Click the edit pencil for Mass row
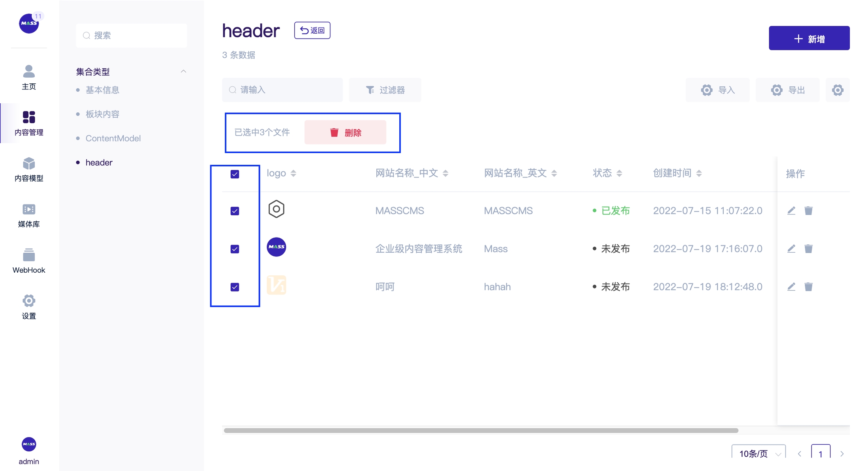 791,249
